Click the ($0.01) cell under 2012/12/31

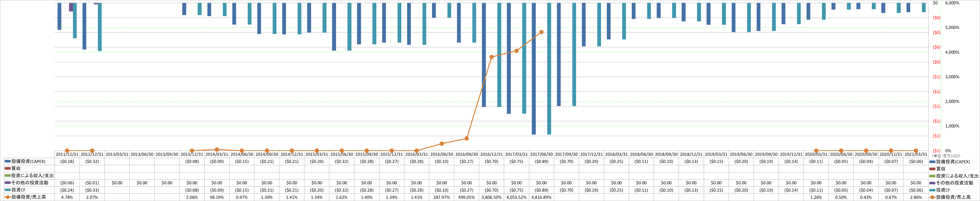[92, 183]
